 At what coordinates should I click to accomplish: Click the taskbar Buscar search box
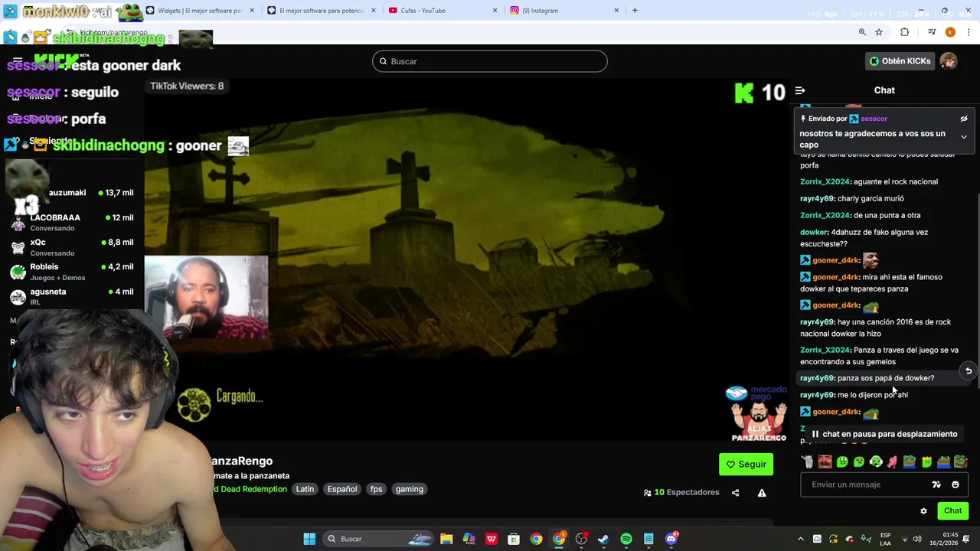(x=380, y=539)
